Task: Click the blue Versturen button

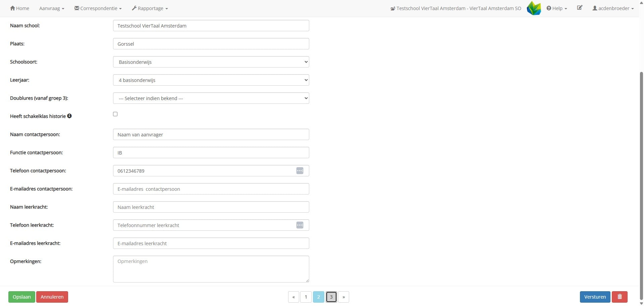Action: [595, 297]
